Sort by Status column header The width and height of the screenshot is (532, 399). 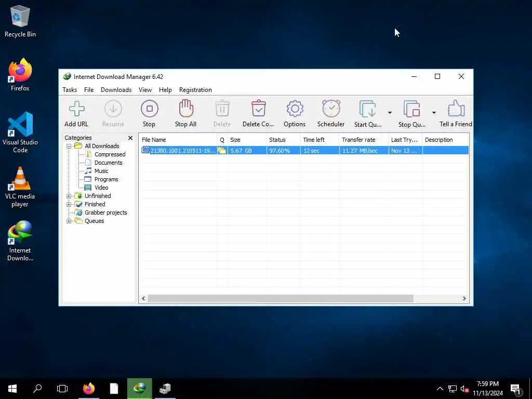click(283, 140)
